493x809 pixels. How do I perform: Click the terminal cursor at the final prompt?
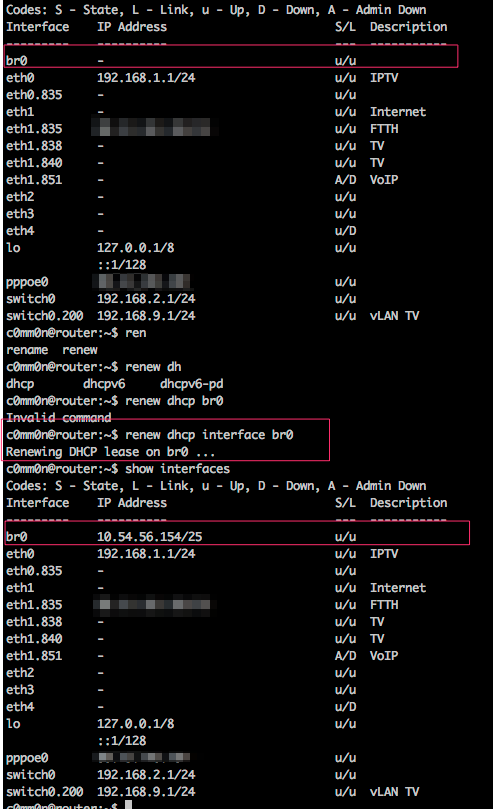coord(128,805)
